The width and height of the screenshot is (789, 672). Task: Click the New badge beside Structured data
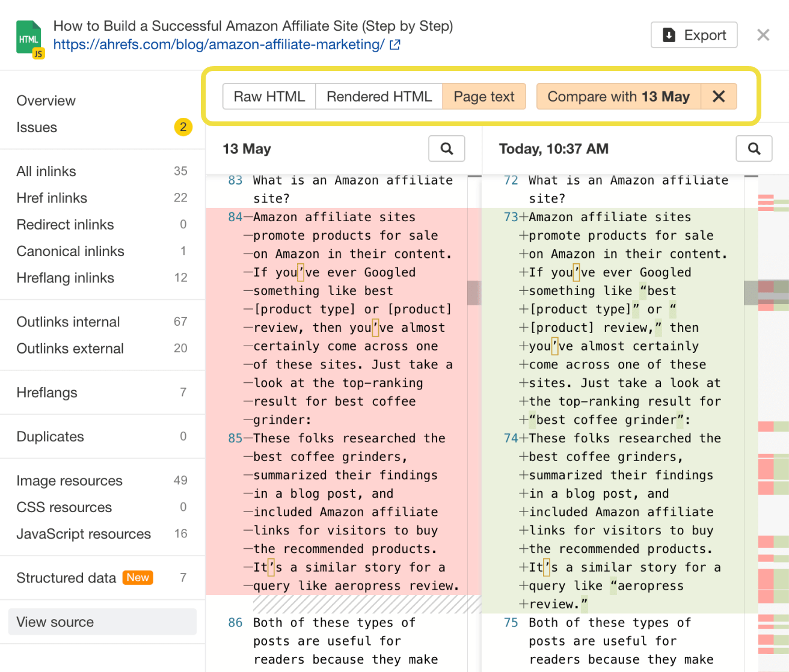pos(138,578)
